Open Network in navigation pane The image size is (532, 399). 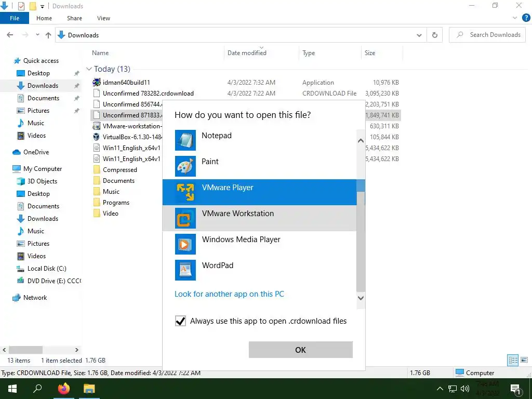click(30, 298)
